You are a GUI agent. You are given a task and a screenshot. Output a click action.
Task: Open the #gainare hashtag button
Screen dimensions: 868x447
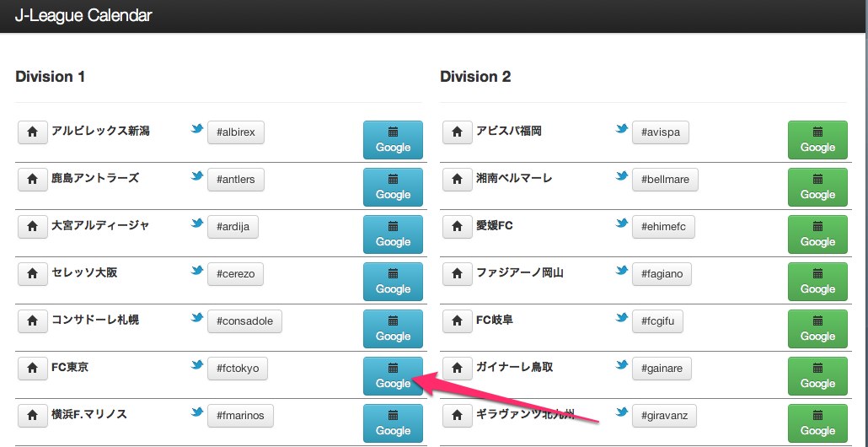[662, 368]
